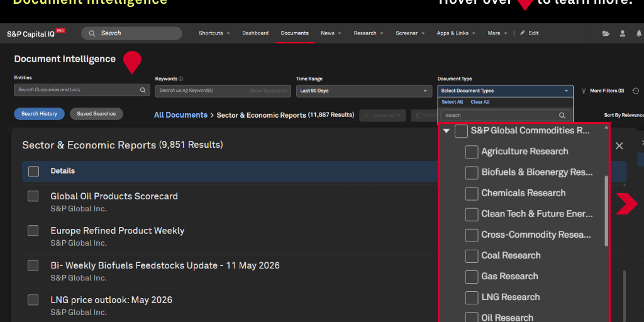Focus the Search Companies and Lists field
644x322 pixels.
click(82, 90)
